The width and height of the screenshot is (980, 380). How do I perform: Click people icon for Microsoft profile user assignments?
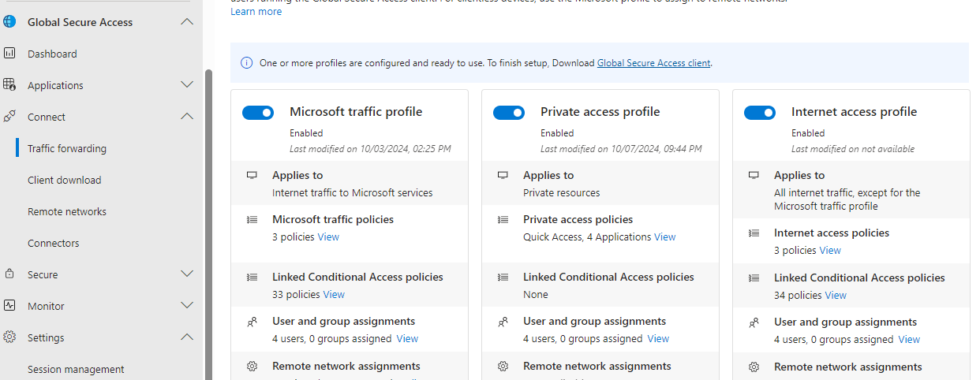pos(252,322)
